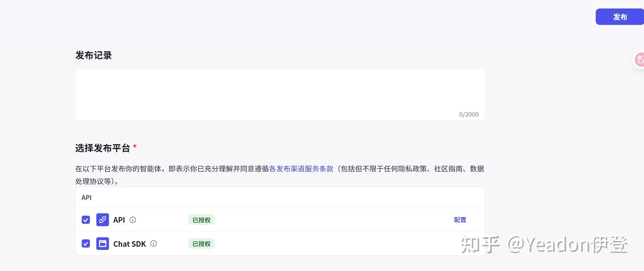
Task: Open 配置 for the API platform
Action: [x=460, y=220]
